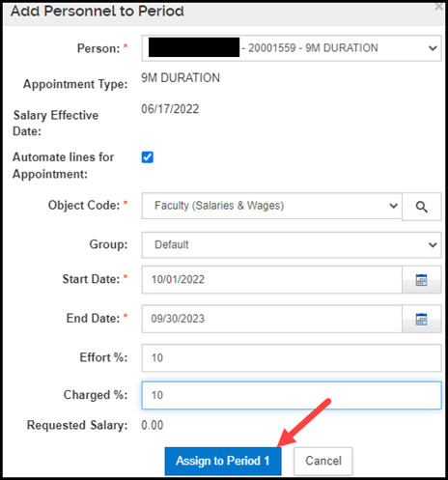Click the Automate lines for Appointment label
Viewport: 448px width, 480px height.
tap(64, 165)
